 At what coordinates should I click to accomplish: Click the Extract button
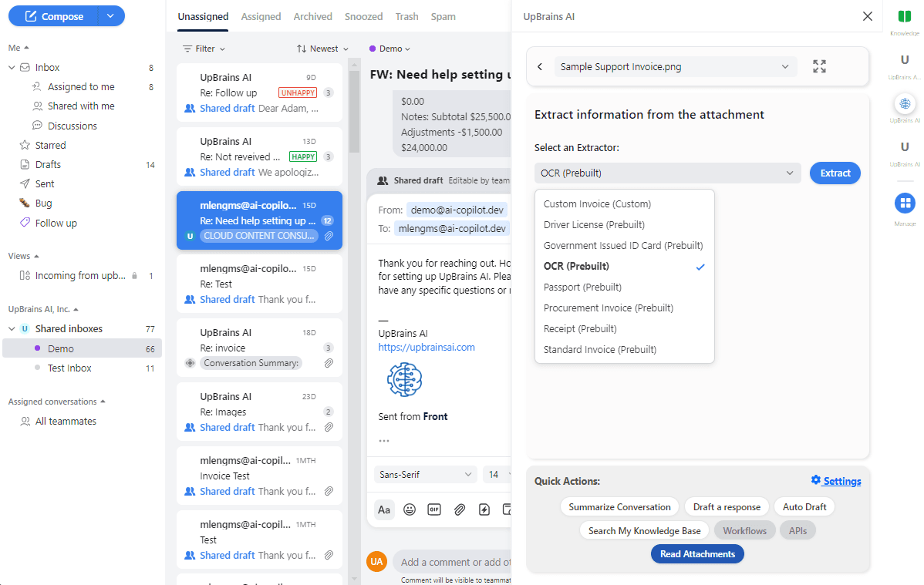click(835, 173)
